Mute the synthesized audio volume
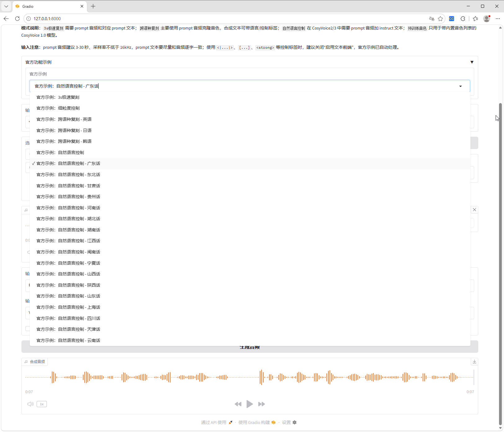 click(30, 404)
